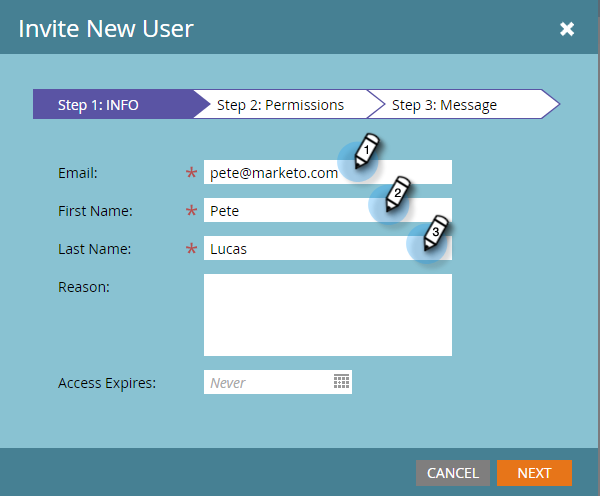Click the pencil marker numbered 3
The image size is (600, 496).
click(435, 233)
